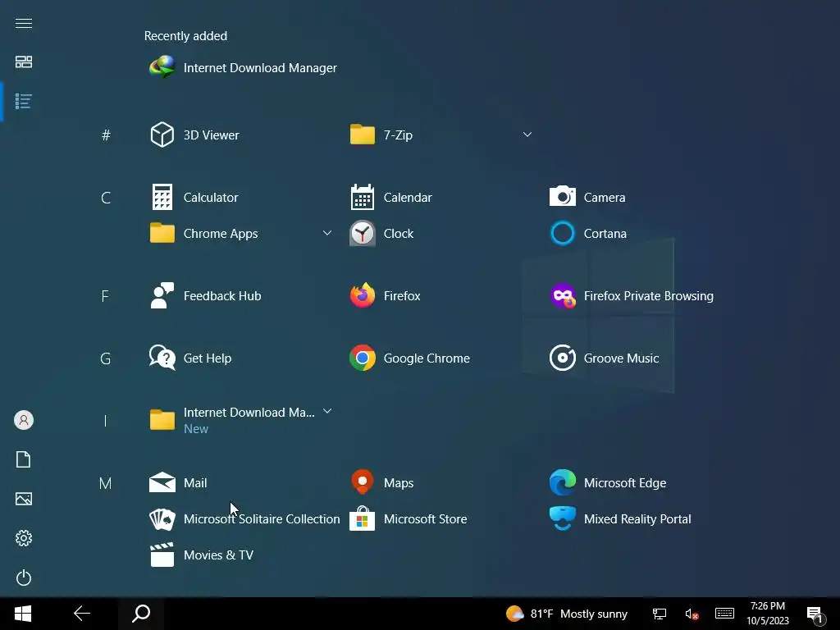The image size is (840, 630).
Task: Open the Documents shortcut in sidebar
Action: point(24,459)
